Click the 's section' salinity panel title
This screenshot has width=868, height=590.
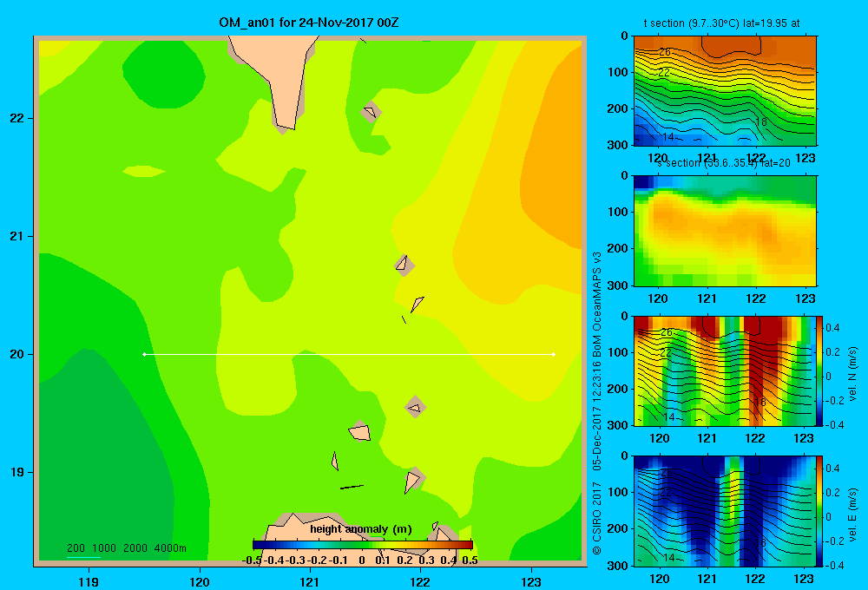coord(724,163)
